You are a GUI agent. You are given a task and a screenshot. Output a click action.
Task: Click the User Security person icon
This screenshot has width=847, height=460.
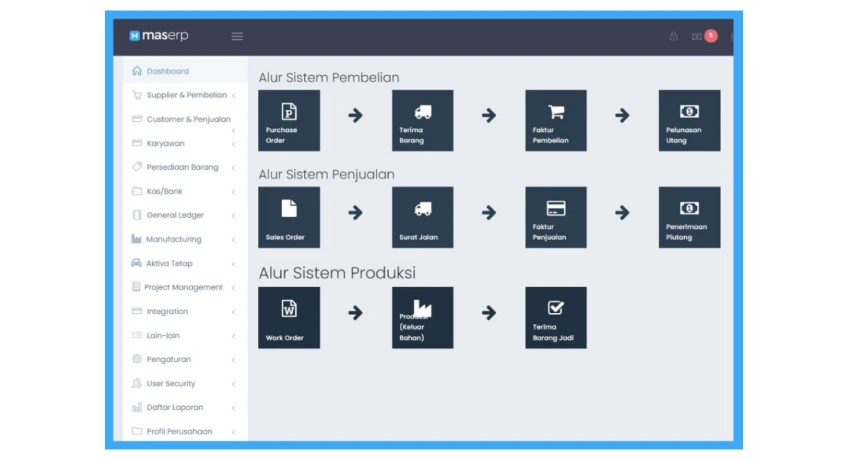pos(137,383)
